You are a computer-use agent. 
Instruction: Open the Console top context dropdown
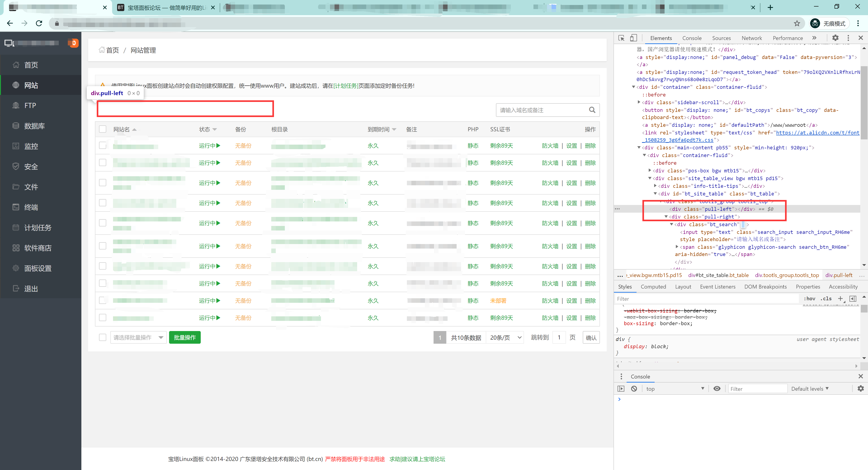coord(675,388)
